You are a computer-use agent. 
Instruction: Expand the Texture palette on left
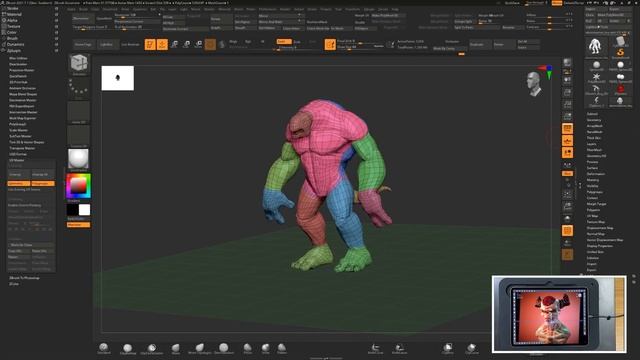click(13, 26)
